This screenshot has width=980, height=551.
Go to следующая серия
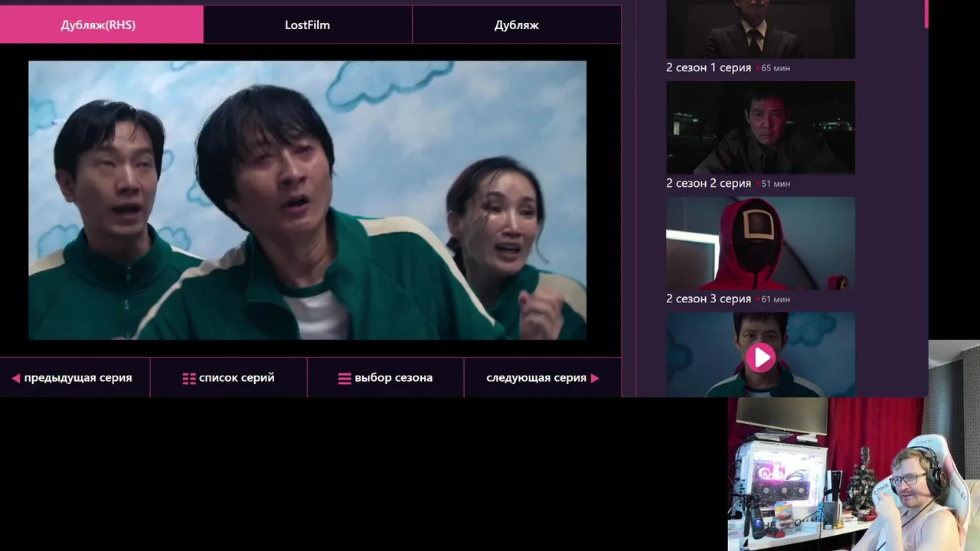point(543,377)
